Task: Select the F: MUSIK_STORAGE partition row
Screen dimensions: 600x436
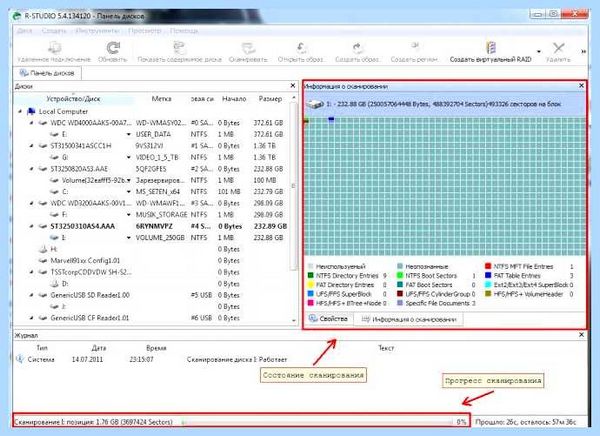Action: pos(151,215)
